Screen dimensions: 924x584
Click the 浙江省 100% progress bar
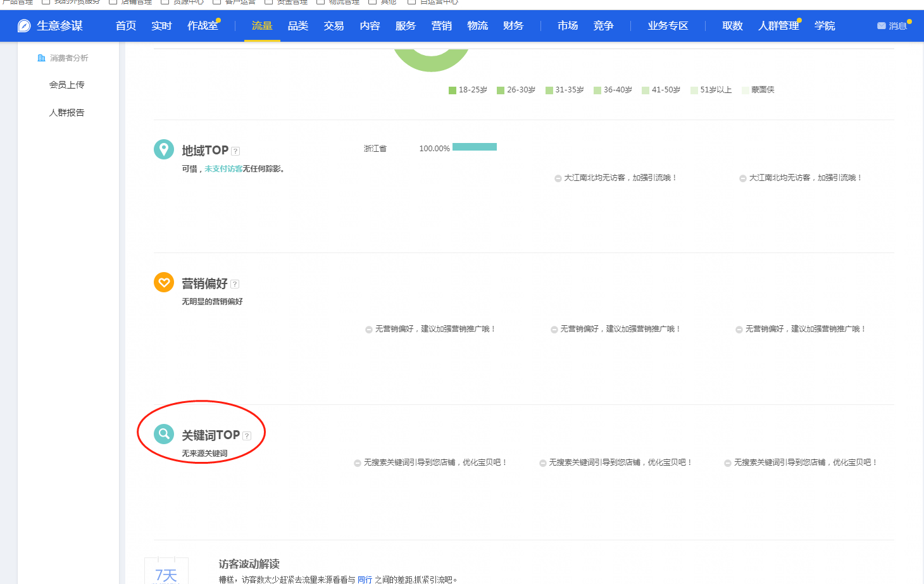(475, 147)
